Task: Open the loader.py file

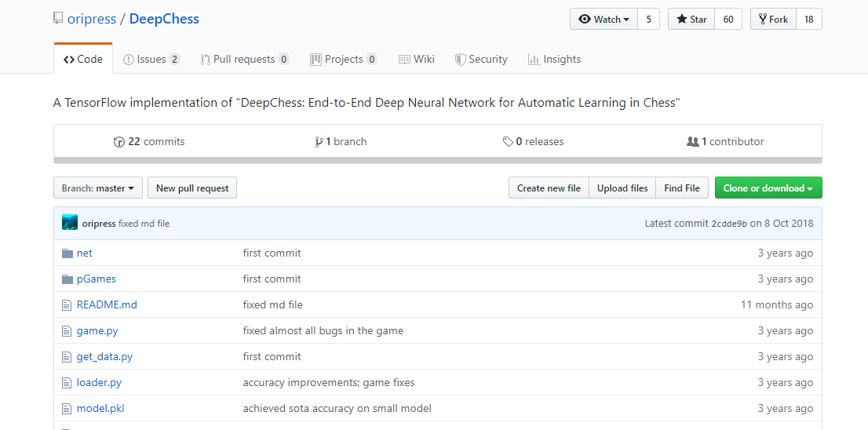Action: (x=99, y=382)
